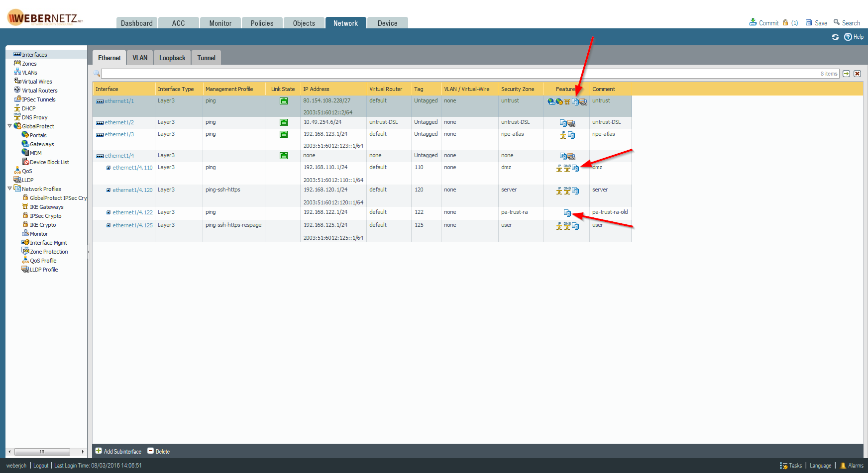This screenshot has height=473, width=868.
Task: Click the DNS proxy icon on the dmz subinterface
Action: pos(566,168)
